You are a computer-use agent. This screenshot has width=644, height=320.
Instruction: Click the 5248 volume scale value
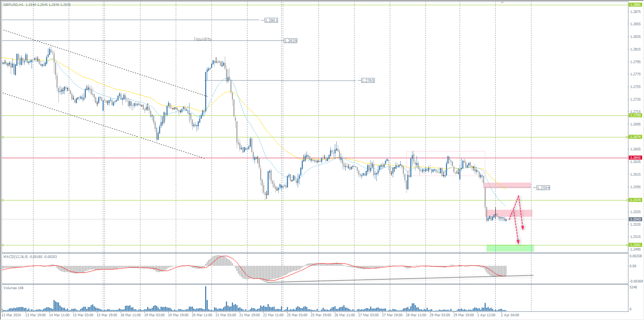coord(634,287)
